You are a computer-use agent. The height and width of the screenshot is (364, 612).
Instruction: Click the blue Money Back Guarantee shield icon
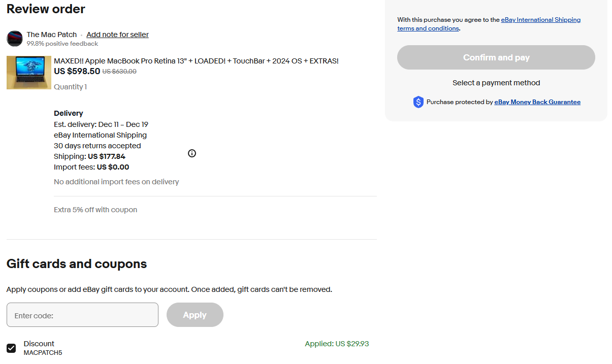[418, 102]
